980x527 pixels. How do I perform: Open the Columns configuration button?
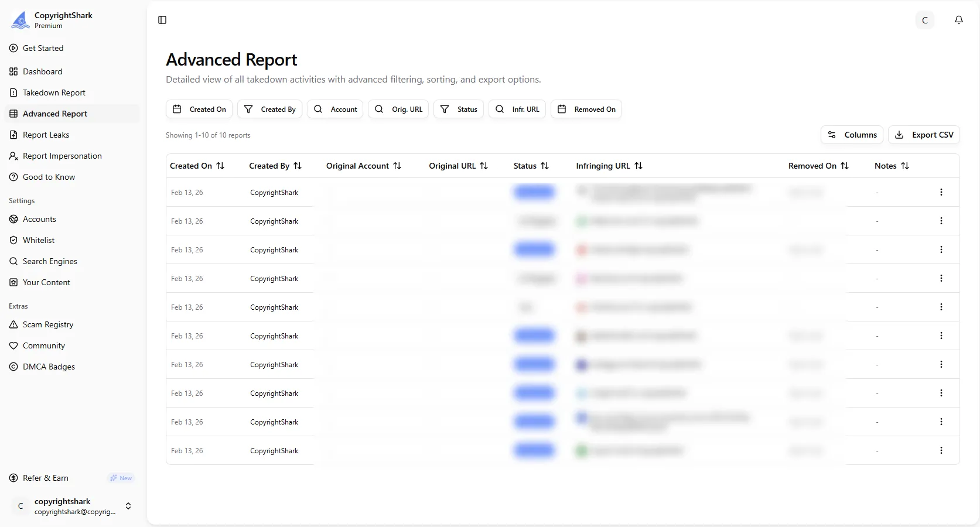point(852,135)
